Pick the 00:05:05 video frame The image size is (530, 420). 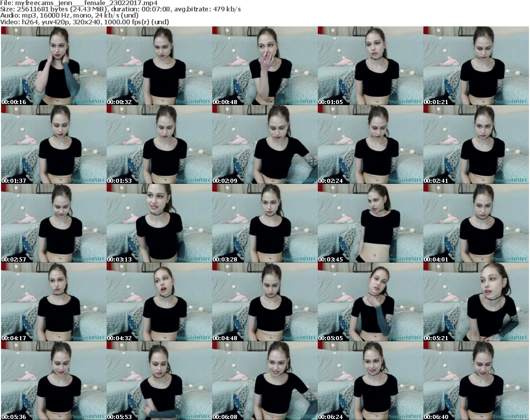point(370,302)
